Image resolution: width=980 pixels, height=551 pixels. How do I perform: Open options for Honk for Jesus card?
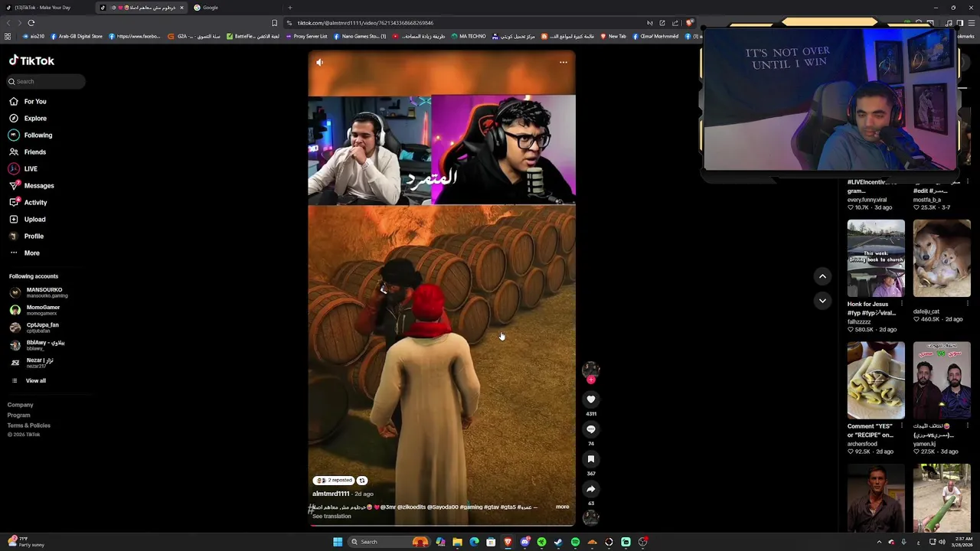pos(902,305)
